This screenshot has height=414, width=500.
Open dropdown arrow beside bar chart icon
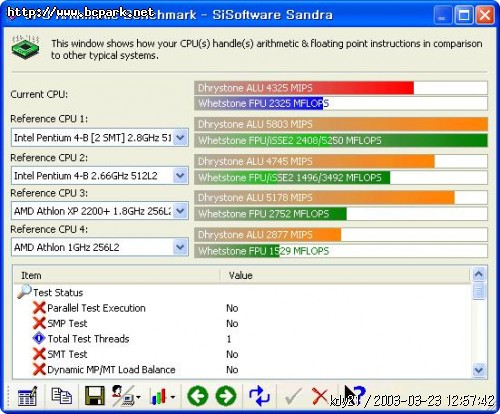pyautogui.click(x=173, y=397)
